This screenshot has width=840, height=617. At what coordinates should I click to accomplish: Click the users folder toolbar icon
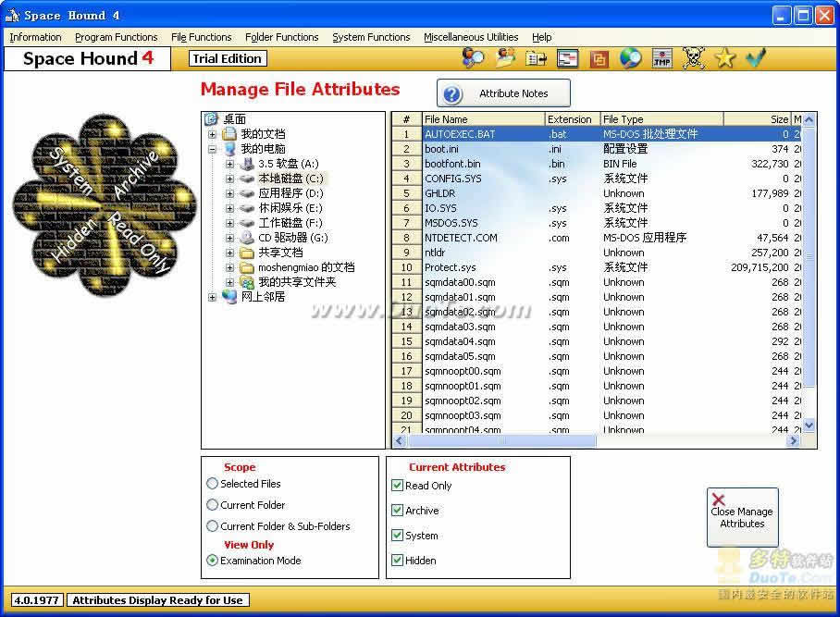pos(506,58)
